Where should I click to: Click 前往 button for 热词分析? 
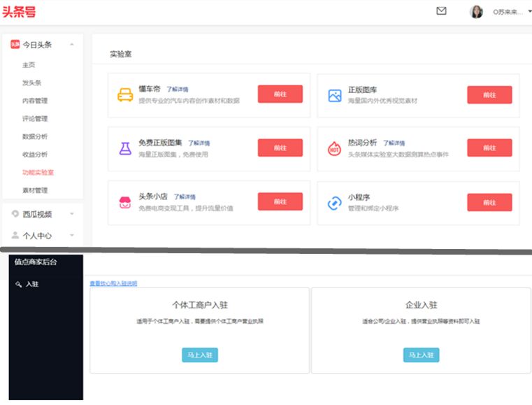pyautogui.click(x=489, y=148)
